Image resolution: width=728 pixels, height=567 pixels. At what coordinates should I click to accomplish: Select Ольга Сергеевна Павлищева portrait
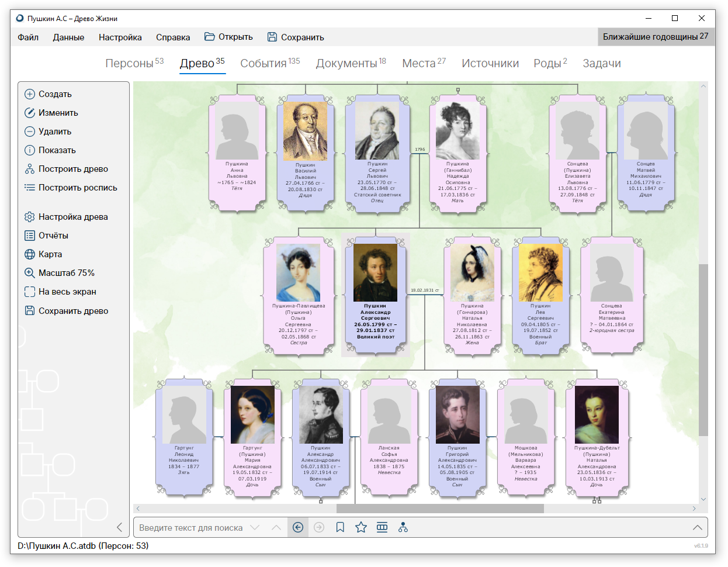tap(298, 272)
